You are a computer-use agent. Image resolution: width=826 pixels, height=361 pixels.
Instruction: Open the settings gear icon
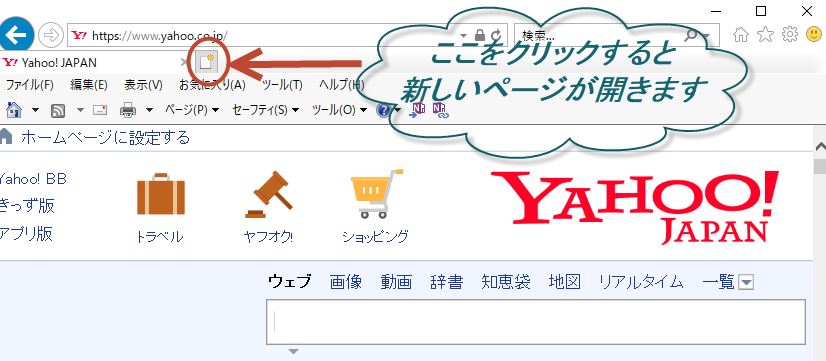pyautogui.click(x=789, y=35)
